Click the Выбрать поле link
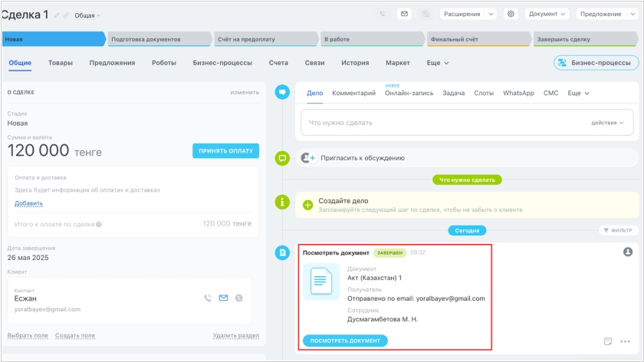This screenshot has width=644, height=362. [x=28, y=336]
